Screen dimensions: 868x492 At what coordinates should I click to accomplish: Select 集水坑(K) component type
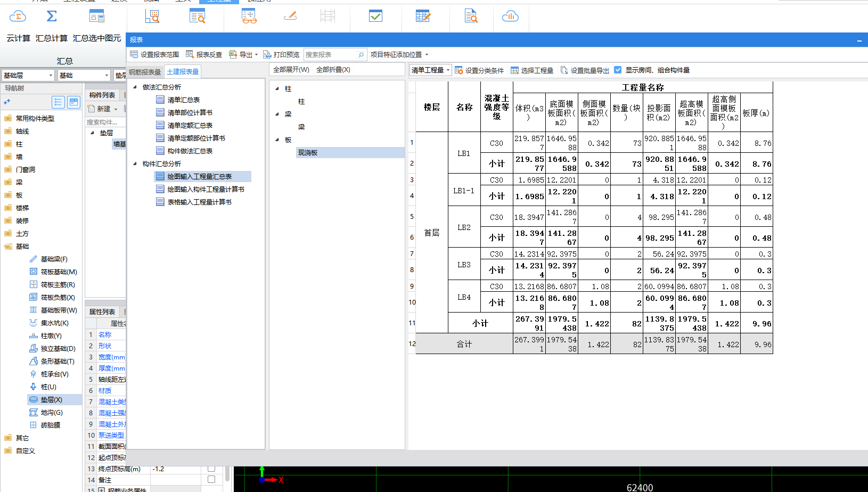pos(54,323)
